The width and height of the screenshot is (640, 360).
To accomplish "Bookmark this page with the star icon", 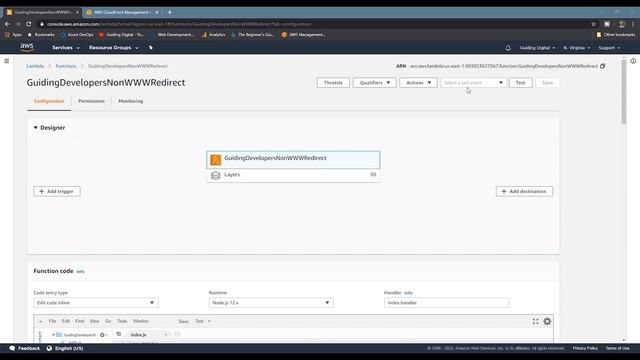I will (x=593, y=24).
